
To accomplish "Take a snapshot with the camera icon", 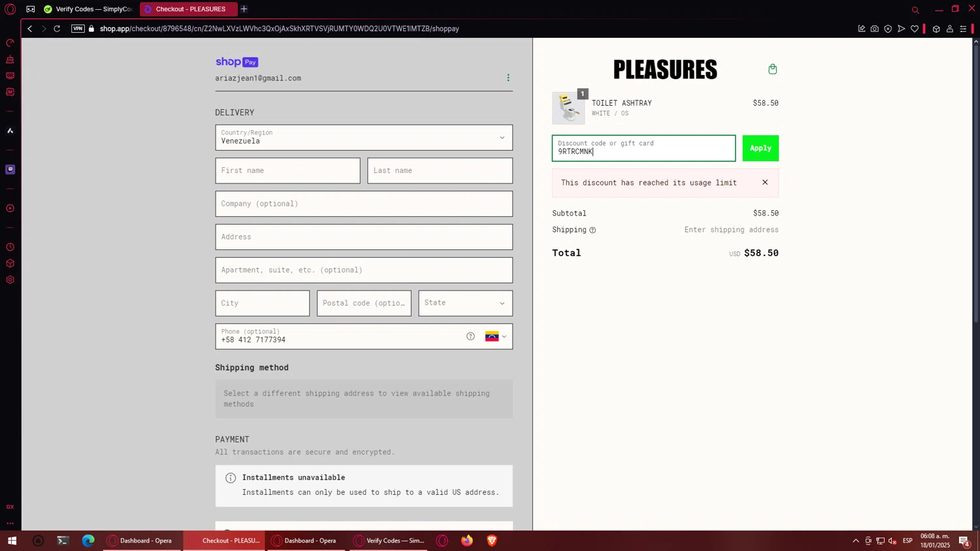I will [x=874, y=29].
